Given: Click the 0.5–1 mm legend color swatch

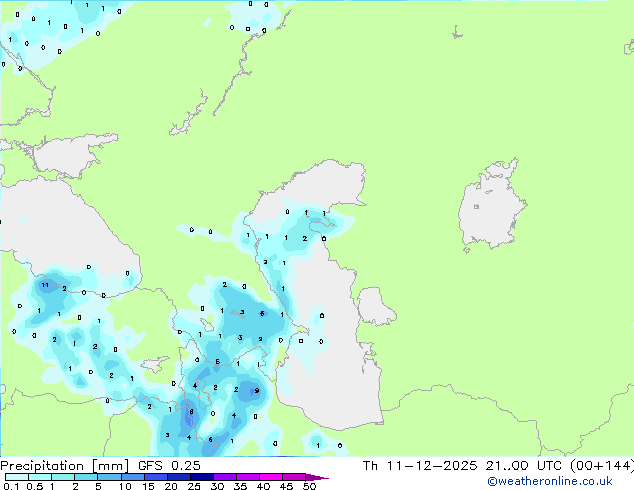Looking at the screenshot, I should [x=40, y=477].
